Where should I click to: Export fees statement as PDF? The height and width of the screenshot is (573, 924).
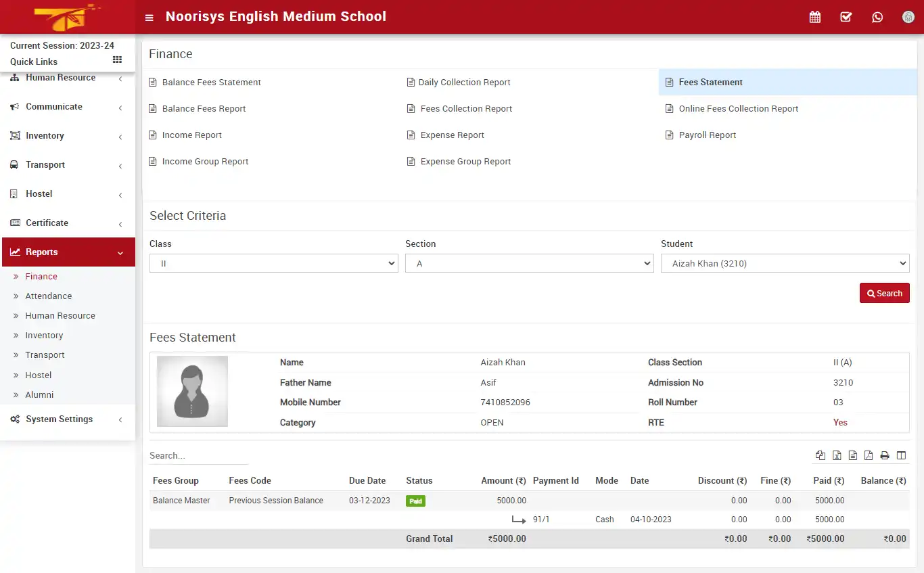click(869, 455)
